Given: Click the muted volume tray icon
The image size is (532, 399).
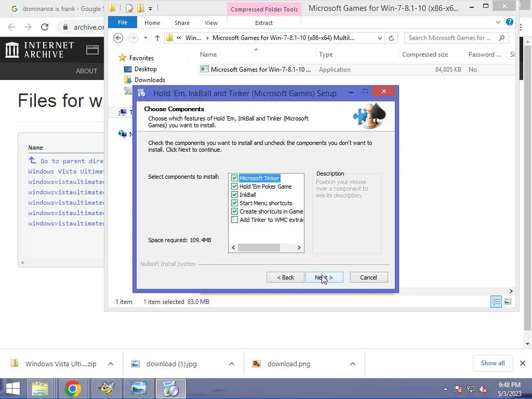Looking at the screenshot, I should [x=483, y=389].
